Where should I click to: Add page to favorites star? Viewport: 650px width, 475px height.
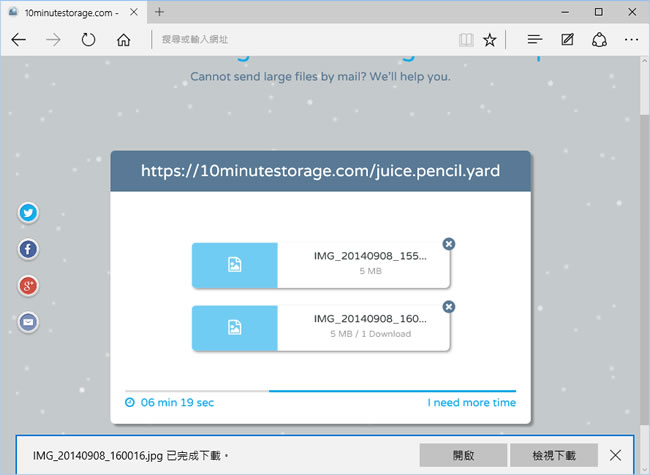[490, 40]
